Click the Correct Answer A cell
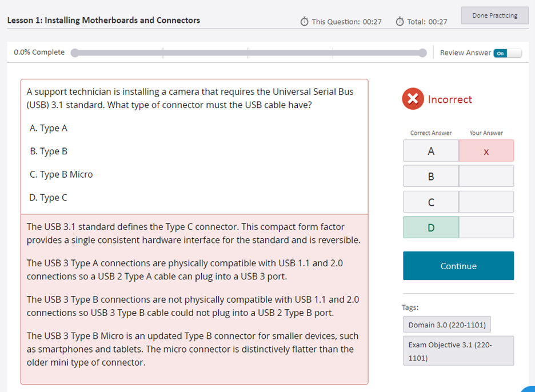Image resolution: width=535 pixels, height=392 pixels. point(431,151)
